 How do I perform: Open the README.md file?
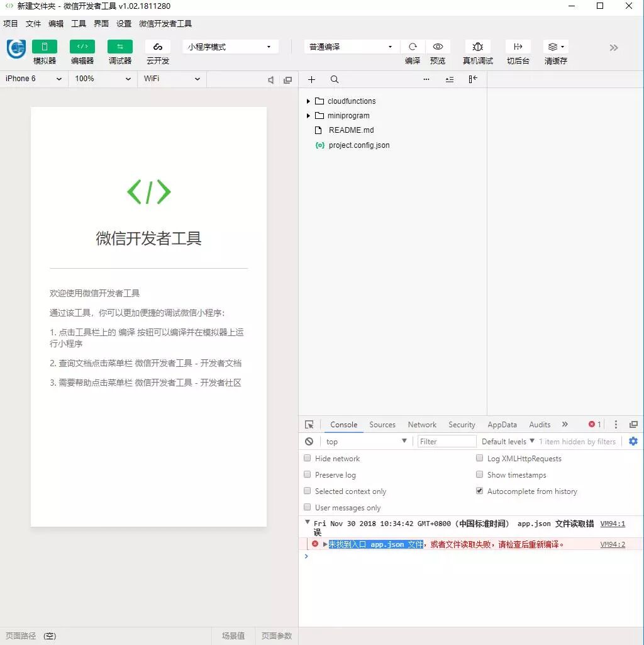coord(351,130)
